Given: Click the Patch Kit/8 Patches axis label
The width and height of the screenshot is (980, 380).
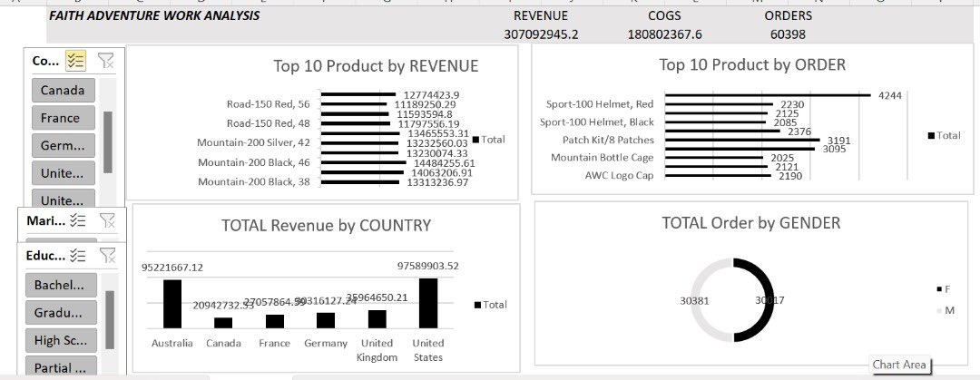Looking at the screenshot, I should [x=608, y=140].
